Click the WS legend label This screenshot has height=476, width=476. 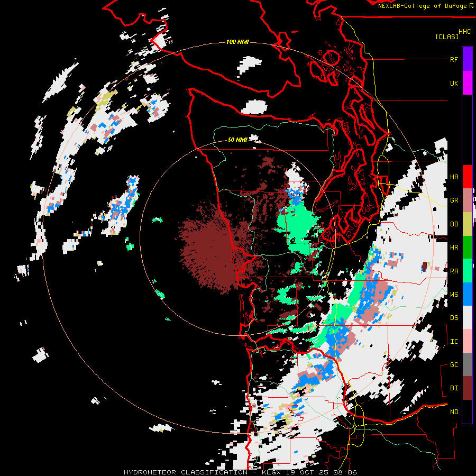[454, 295]
